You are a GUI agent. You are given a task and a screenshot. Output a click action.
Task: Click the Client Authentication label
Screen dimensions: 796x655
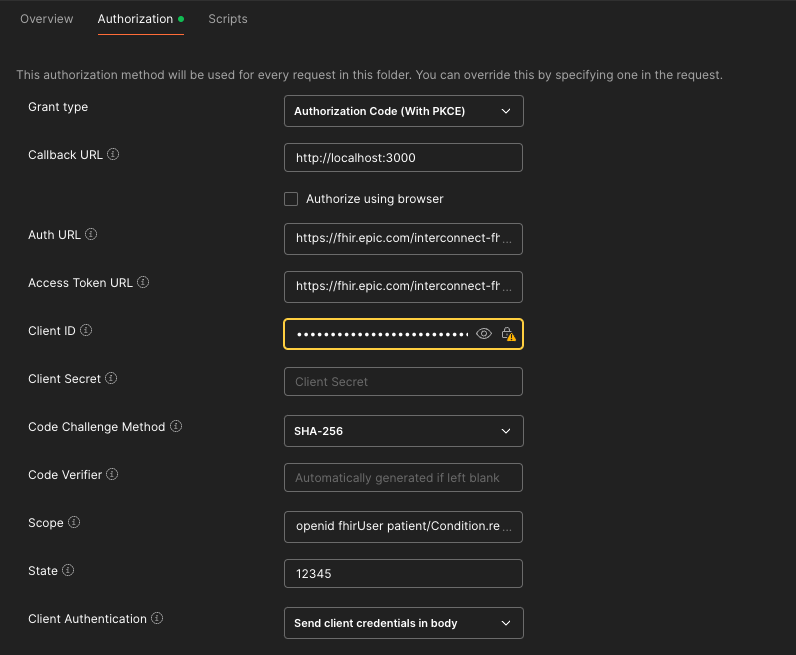(87, 619)
